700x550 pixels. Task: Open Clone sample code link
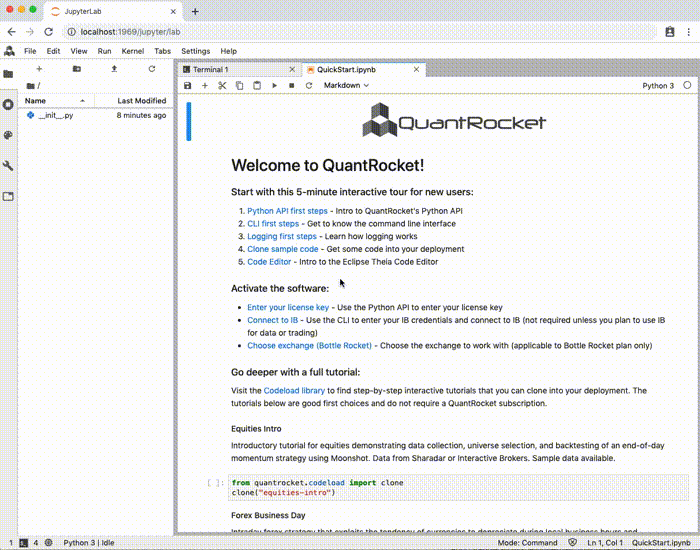(283, 249)
